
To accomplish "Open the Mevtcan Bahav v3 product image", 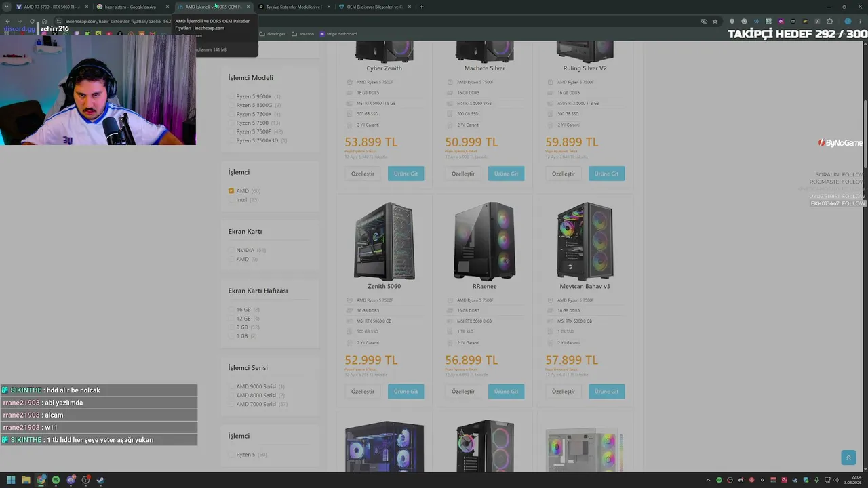I will [585, 241].
